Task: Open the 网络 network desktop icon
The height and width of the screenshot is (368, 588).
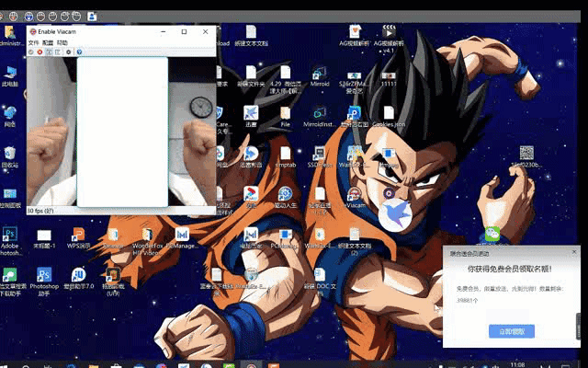Action: tap(10, 117)
